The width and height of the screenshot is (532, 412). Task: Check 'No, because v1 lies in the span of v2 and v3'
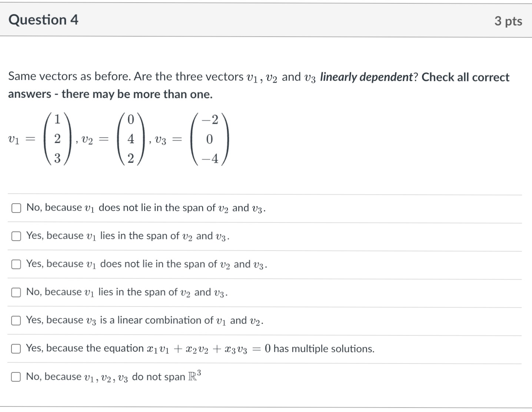pyautogui.click(x=16, y=292)
